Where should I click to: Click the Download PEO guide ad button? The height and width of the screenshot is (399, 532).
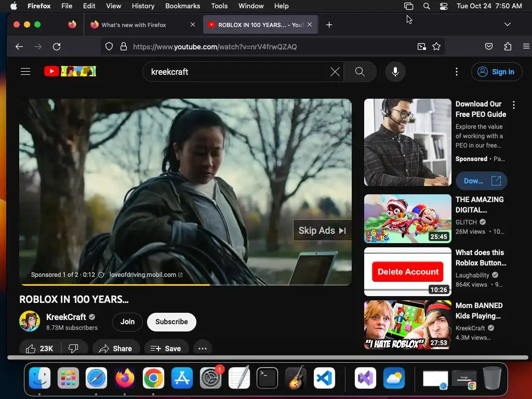pos(482,181)
